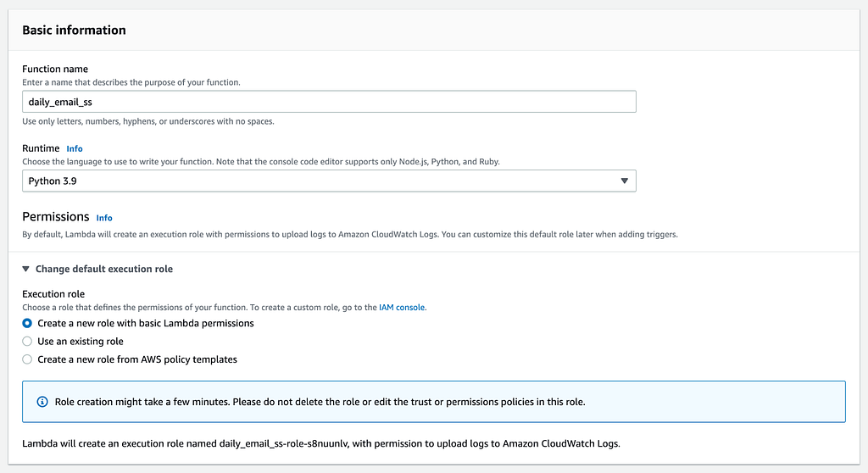Click the Choose the language to use description
The image size is (868, 473).
click(x=261, y=162)
